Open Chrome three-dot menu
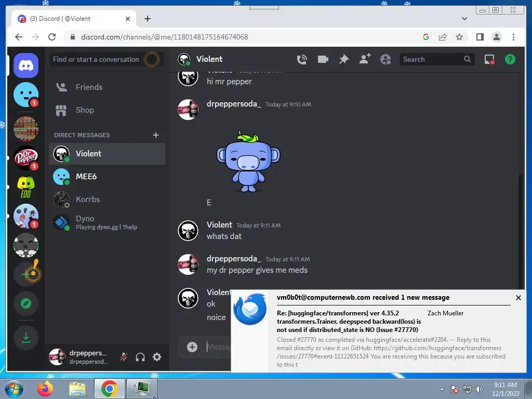The width and height of the screenshot is (532, 399). click(513, 37)
